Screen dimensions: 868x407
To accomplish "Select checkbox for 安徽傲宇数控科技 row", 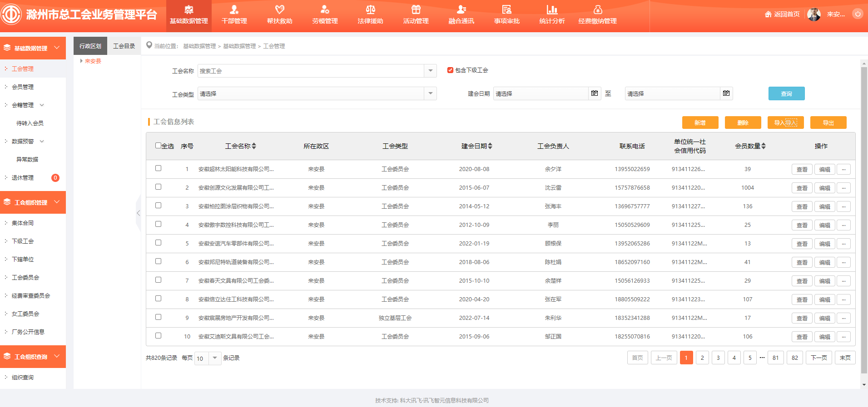I will [x=158, y=224].
